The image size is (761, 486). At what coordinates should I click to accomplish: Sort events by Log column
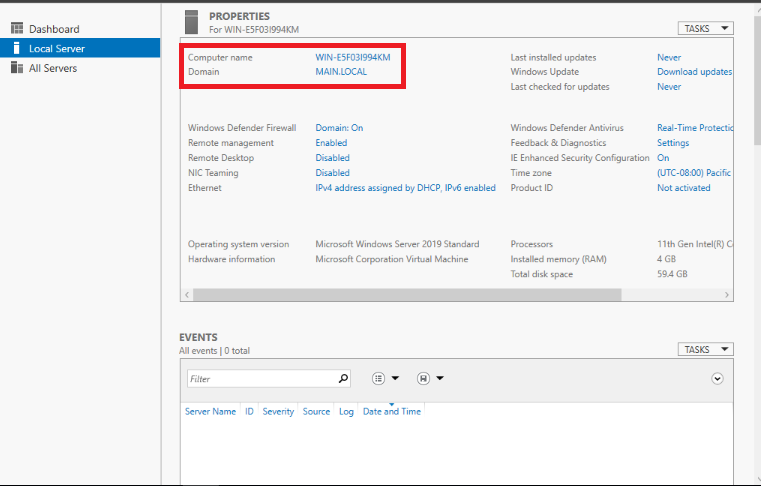coord(346,412)
